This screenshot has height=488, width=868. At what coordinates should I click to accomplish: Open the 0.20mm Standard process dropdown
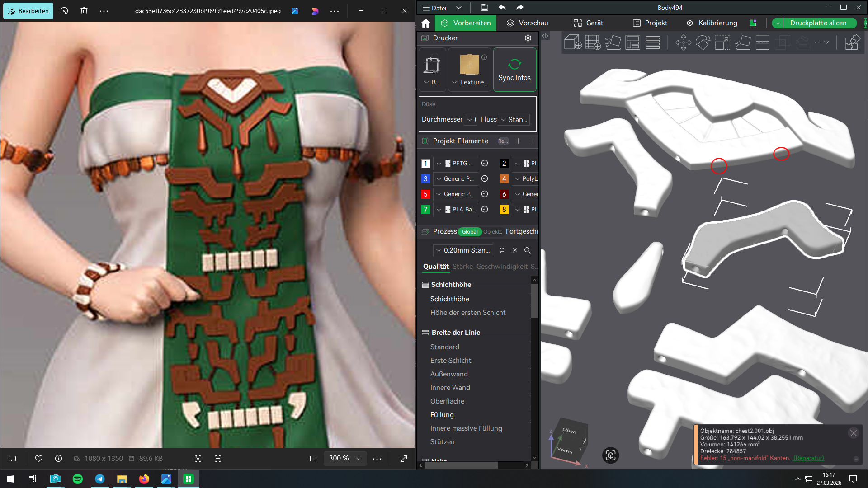[x=463, y=250]
